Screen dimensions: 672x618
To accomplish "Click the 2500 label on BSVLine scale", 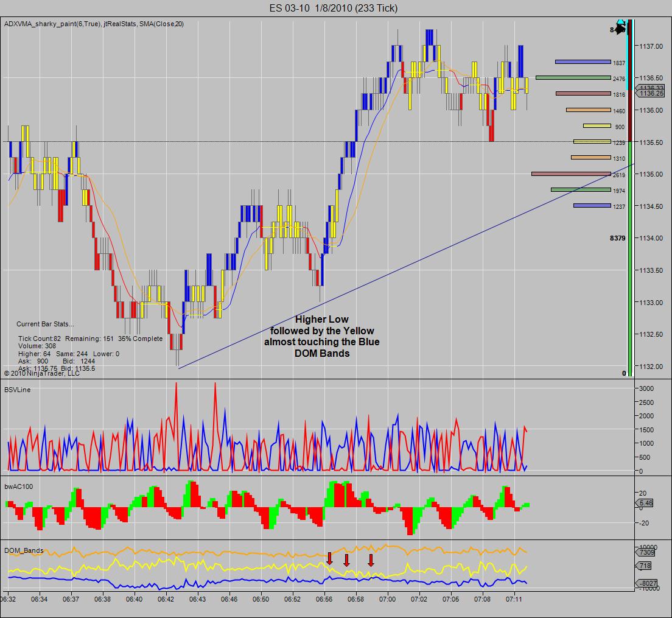I will (x=646, y=402).
